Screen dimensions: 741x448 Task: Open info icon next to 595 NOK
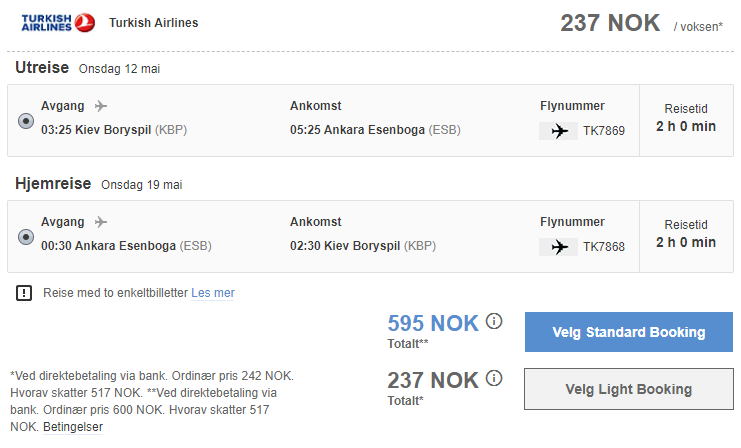494,321
